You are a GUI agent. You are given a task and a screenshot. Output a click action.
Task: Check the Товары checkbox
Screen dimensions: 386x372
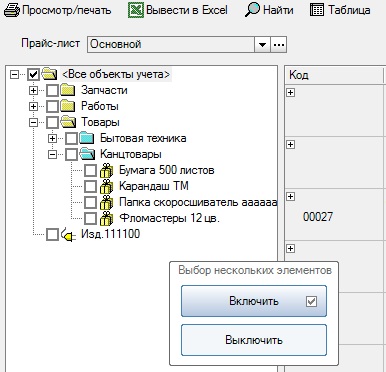52,122
